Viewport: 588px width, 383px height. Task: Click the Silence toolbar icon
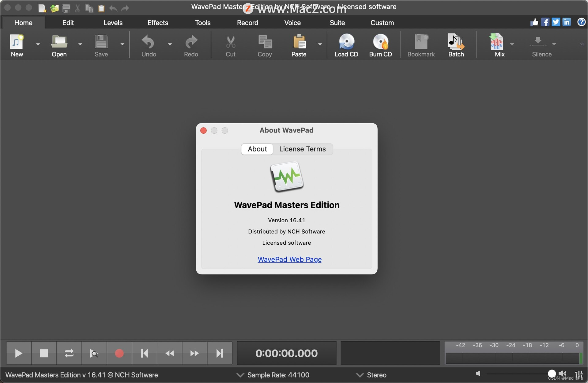(x=538, y=41)
